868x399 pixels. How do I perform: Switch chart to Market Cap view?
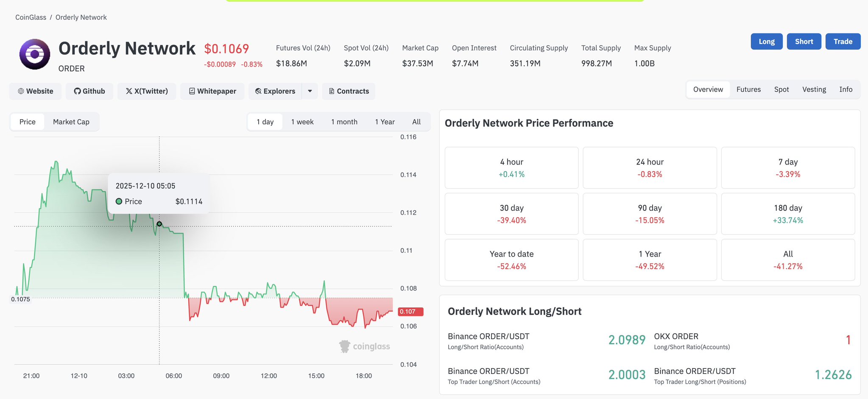click(71, 122)
